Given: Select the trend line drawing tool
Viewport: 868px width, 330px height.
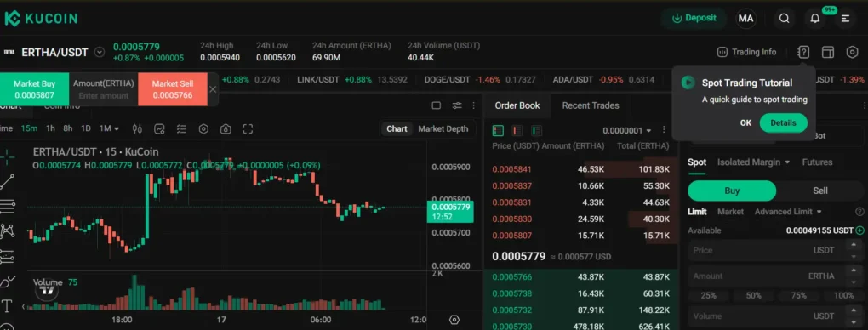Looking at the screenshot, I should point(8,182).
